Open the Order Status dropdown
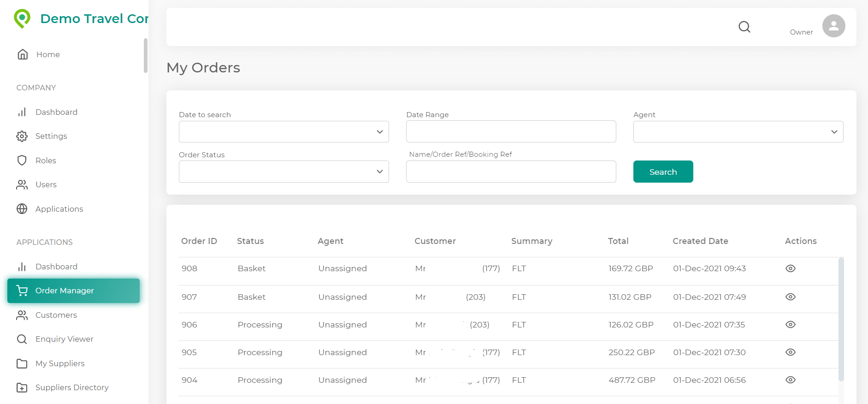The image size is (868, 404). coord(283,172)
